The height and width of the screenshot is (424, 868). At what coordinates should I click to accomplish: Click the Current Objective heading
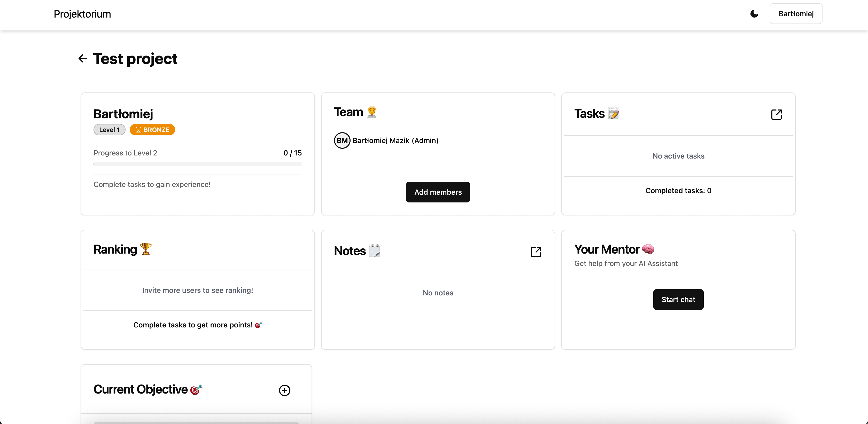[x=140, y=389]
